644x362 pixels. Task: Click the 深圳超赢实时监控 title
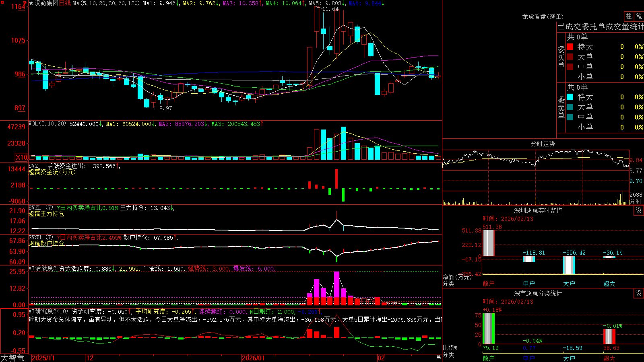click(x=538, y=210)
